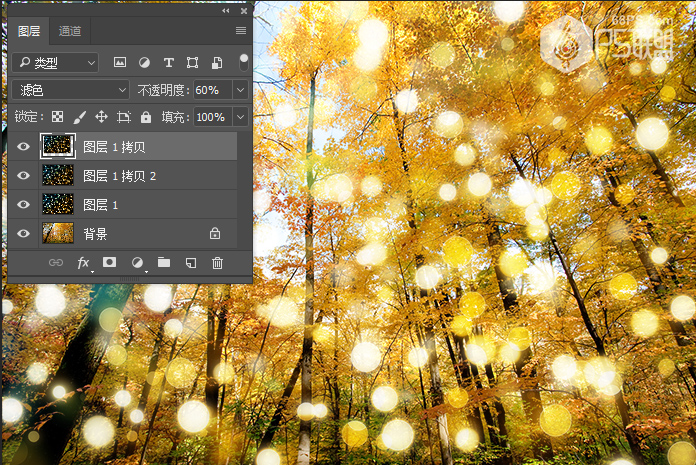Lock image pixels brush icon
The height and width of the screenshot is (465, 696).
79,117
